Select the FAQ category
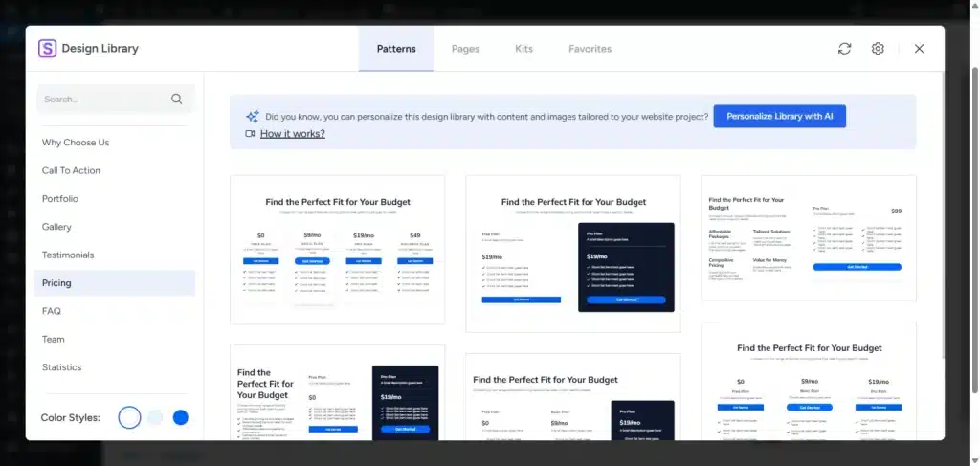Screen dimensions: 980x466 tap(52, 311)
